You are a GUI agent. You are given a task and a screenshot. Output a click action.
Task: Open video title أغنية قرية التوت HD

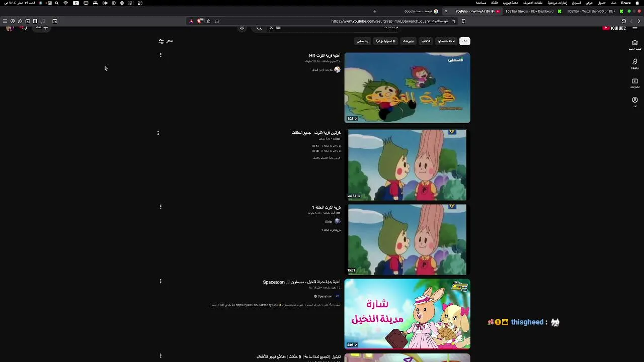325,56
